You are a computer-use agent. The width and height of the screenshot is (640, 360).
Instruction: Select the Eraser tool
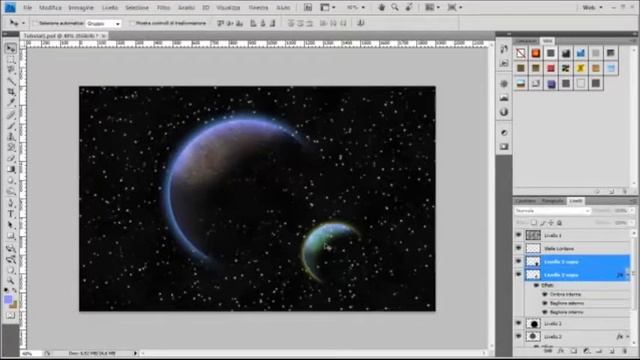pos(11,158)
